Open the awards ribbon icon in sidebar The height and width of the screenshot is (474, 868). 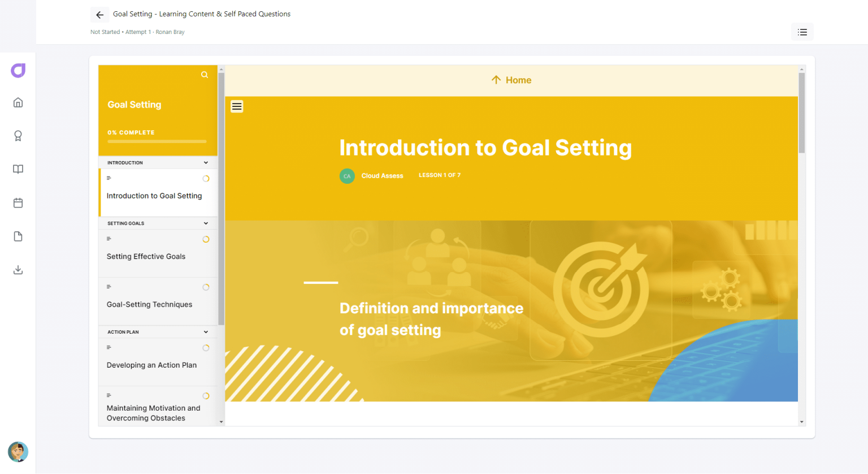click(18, 136)
